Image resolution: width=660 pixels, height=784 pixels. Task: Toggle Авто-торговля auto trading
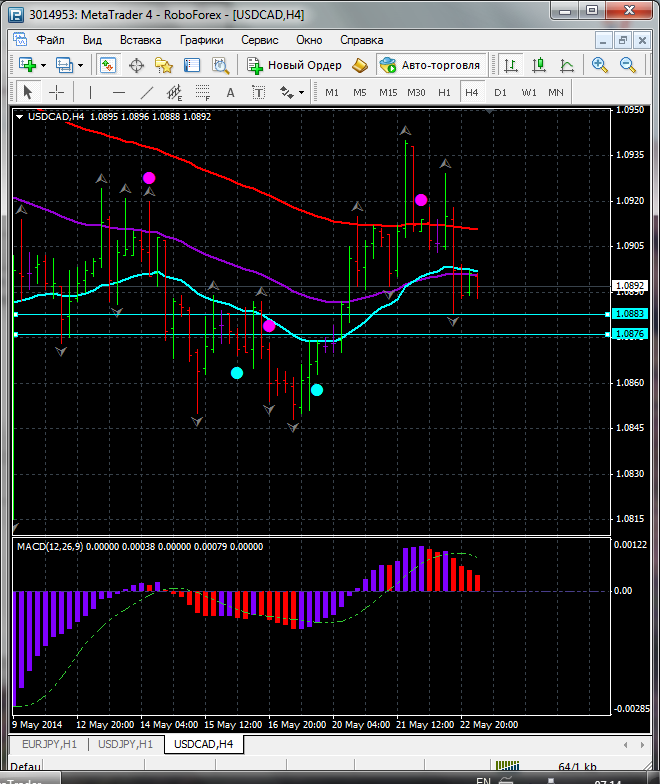coord(430,65)
